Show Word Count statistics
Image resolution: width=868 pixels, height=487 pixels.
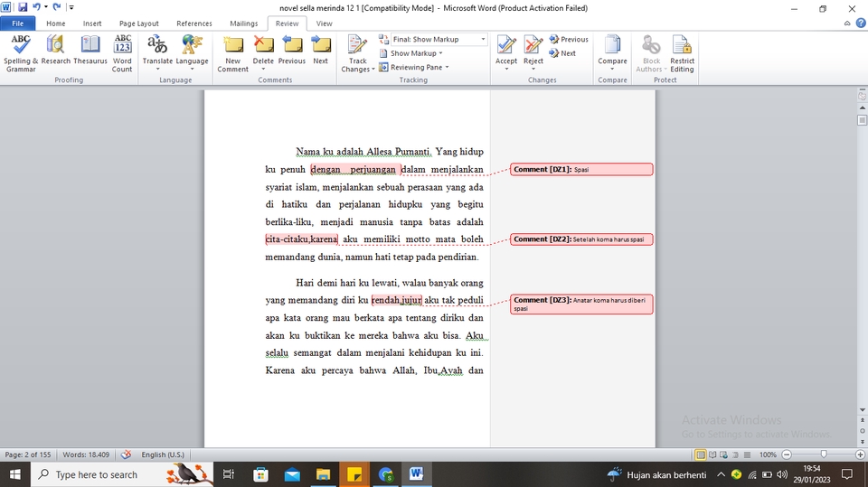[122, 53]
